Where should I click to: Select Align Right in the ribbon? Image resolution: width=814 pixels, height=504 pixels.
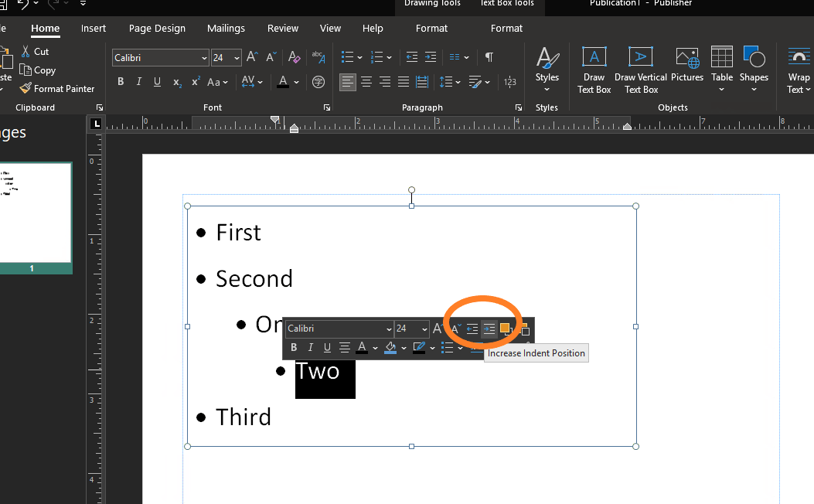point(385,82)
